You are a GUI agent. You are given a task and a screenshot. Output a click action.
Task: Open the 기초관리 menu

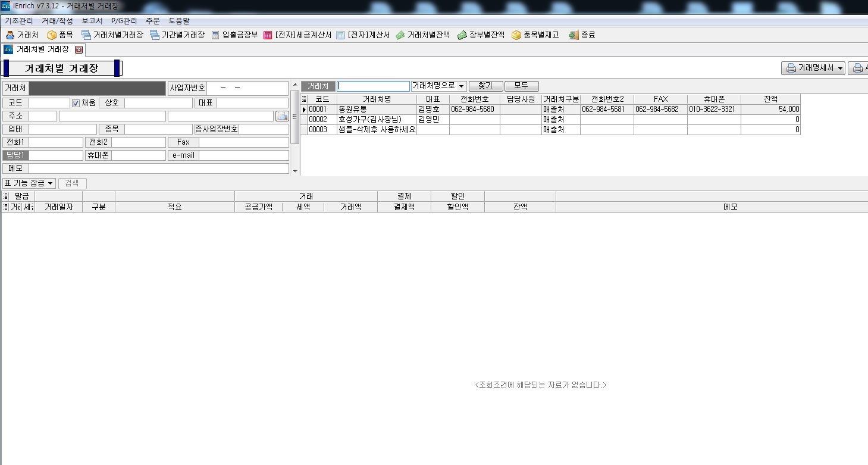pos(20,21)
